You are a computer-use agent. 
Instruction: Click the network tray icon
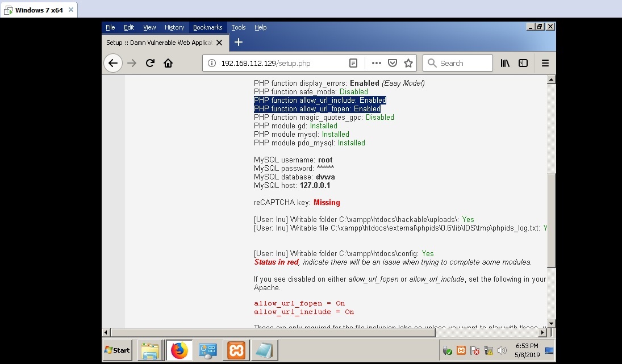click(x=489, y=350)
